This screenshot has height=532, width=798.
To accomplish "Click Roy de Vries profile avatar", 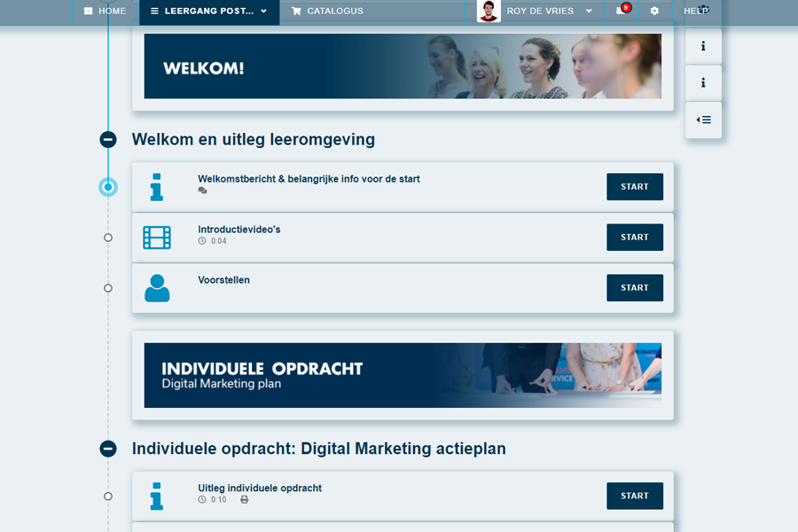I will coord(489,12).
